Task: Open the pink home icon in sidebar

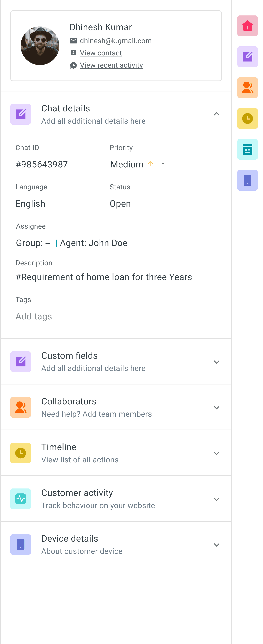Action: coord(247,26)
